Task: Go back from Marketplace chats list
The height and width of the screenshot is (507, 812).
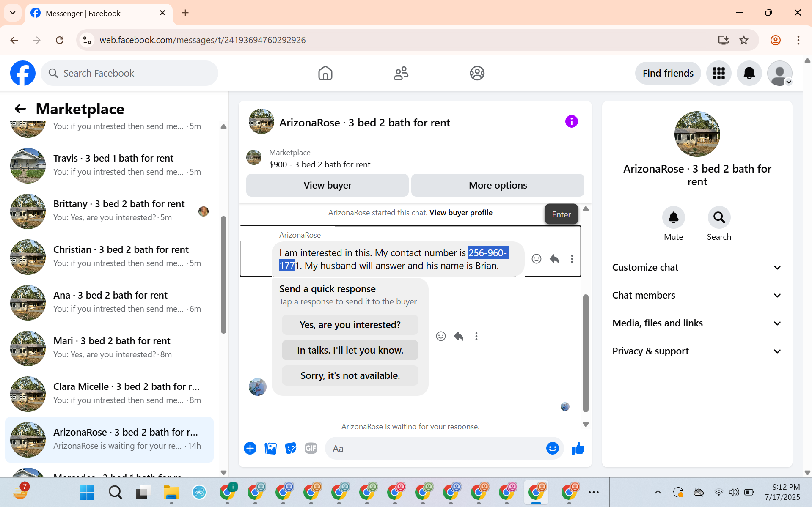Action: (20, 109)
